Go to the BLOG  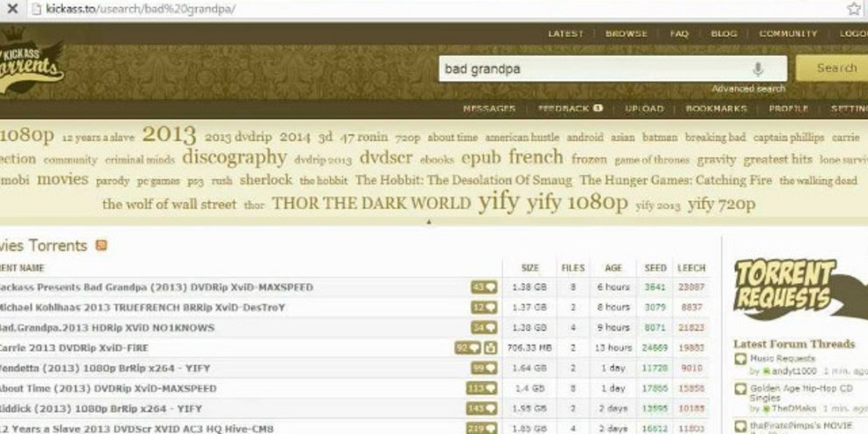(x=724, y=34)
